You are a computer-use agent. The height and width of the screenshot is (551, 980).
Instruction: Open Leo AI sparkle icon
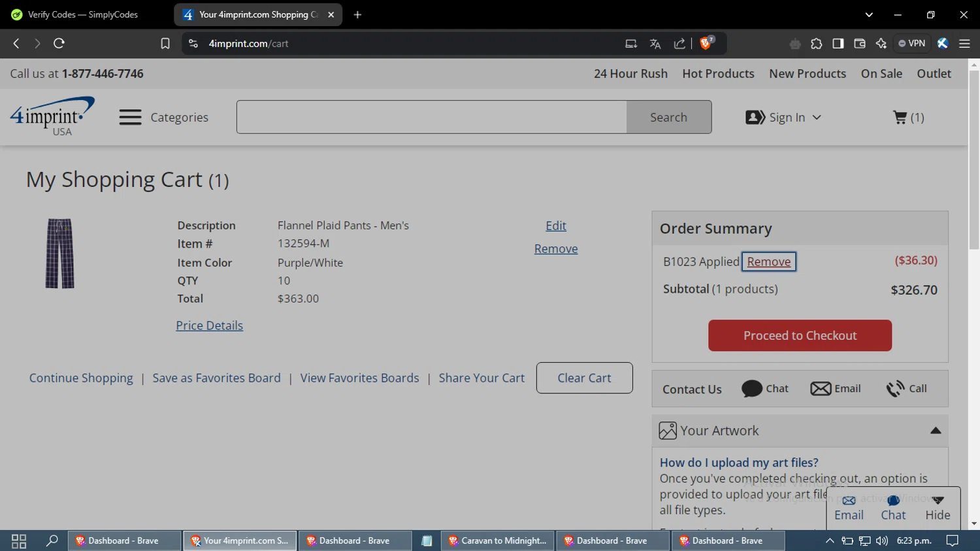(881, 43)
